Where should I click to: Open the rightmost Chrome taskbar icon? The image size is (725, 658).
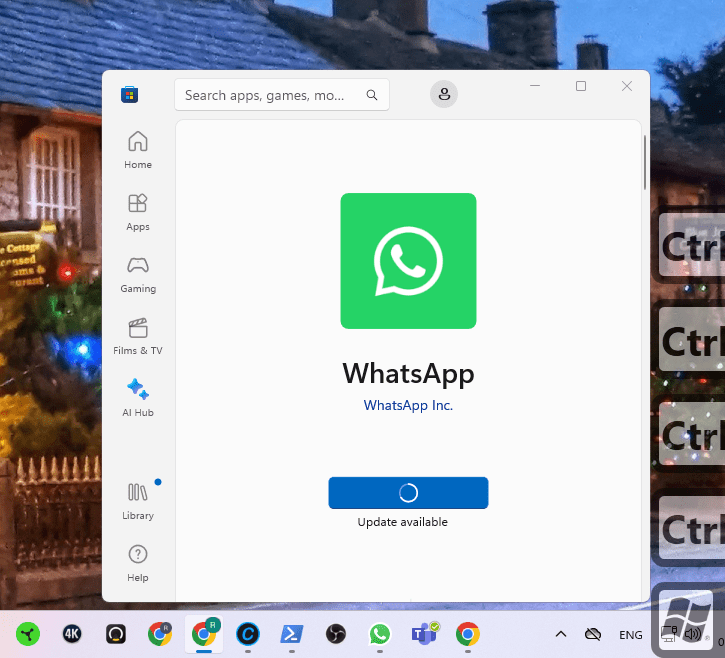coord(468,634)
